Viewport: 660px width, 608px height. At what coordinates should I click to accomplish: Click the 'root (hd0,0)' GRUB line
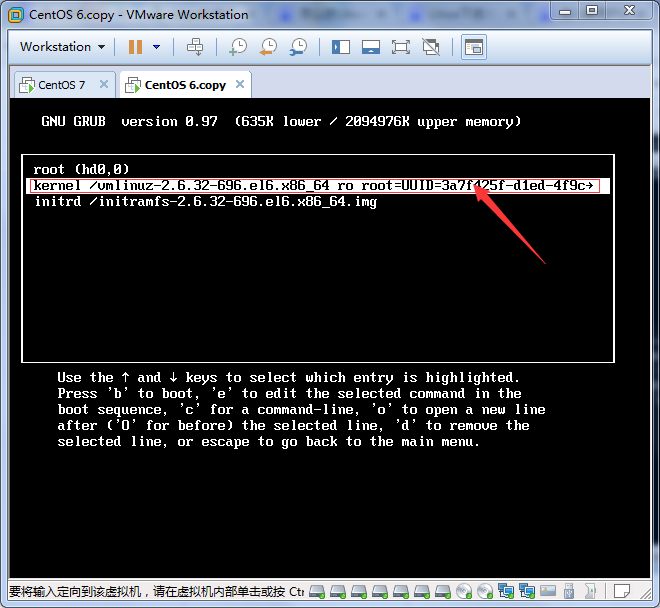tap(81, 169)
